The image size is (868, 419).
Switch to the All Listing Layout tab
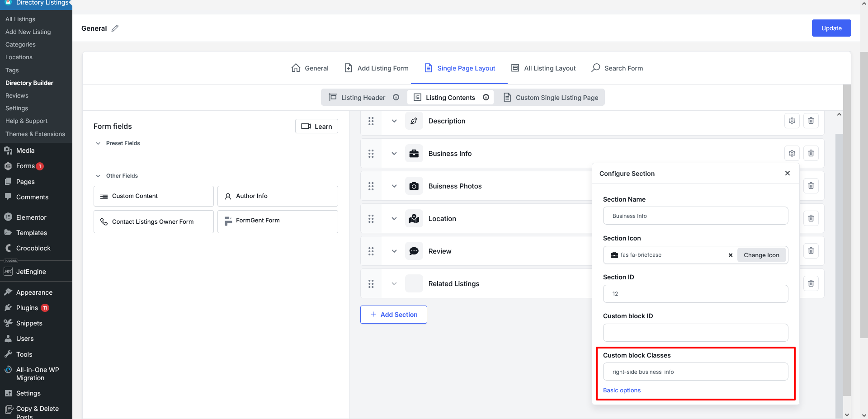click(543, 68)
